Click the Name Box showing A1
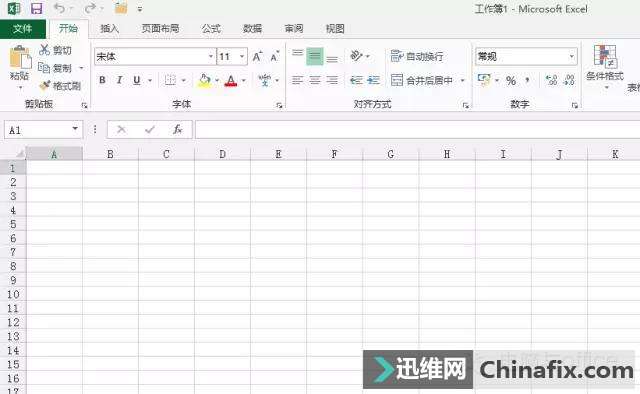This screenshot has height=394, width=640. [x=43, y=130]
